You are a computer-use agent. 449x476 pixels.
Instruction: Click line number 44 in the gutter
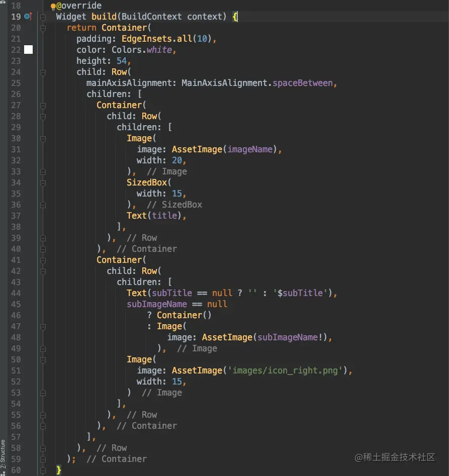(16, 293)
